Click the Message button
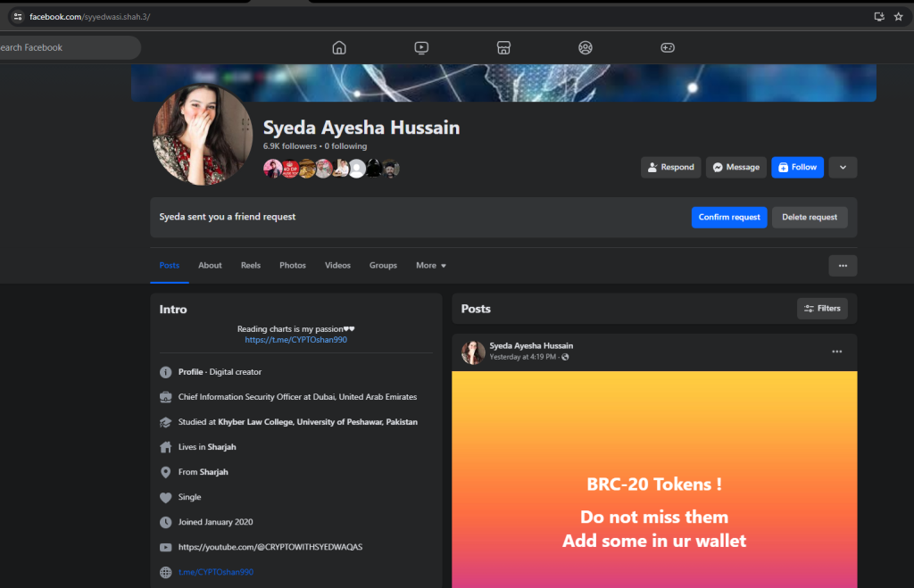914x588 pixels. pyautogui.click(x=736, y=167)
